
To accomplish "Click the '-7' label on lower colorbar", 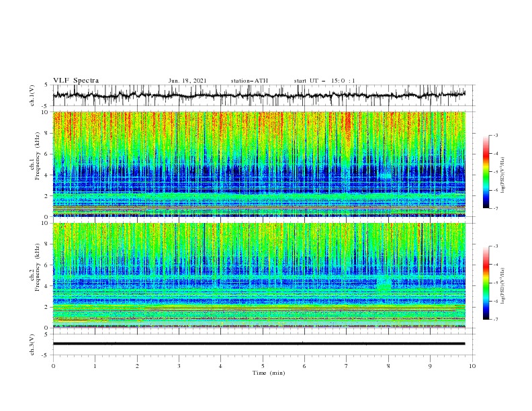I will point(495,319).
